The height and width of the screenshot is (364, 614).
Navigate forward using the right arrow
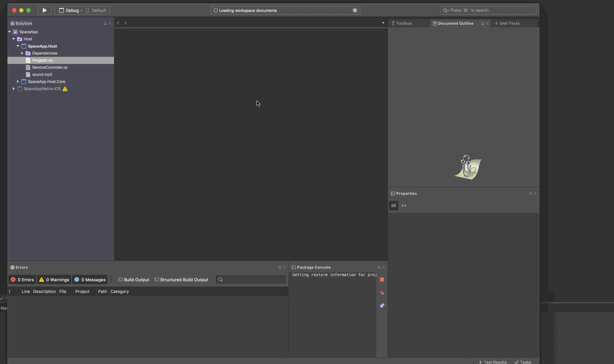(x=125, y=23)
